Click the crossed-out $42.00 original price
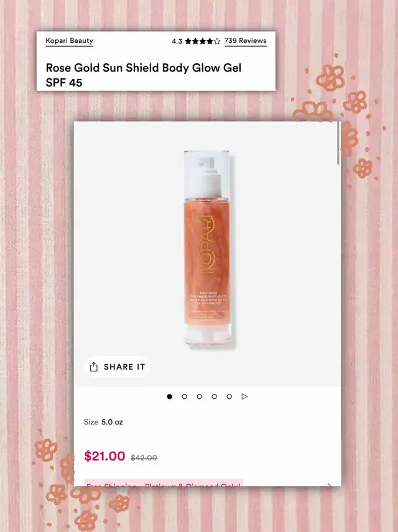The image size is (398, 532). pos(144,458)
